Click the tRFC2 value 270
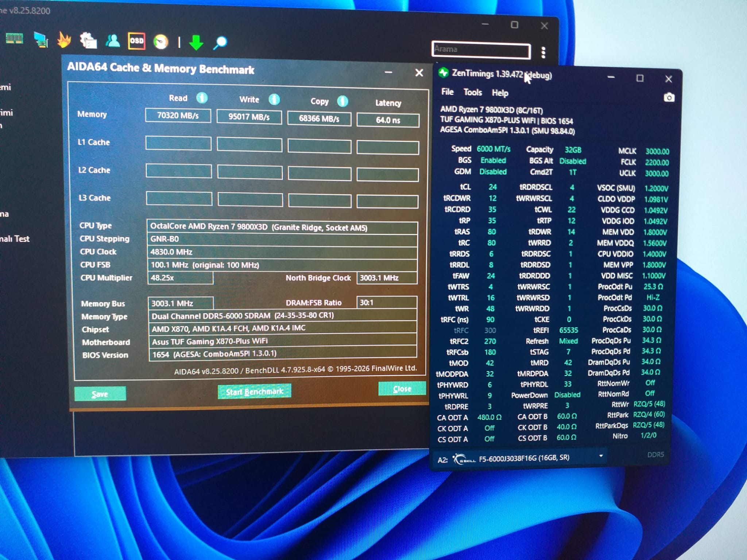The image size is (747, 560). [490, 341]
